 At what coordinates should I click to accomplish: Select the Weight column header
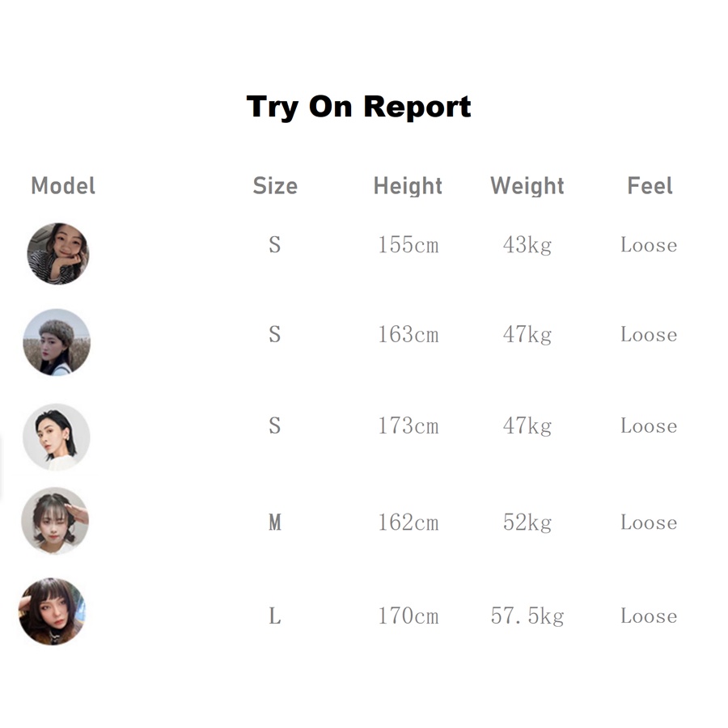coord(527,186)
